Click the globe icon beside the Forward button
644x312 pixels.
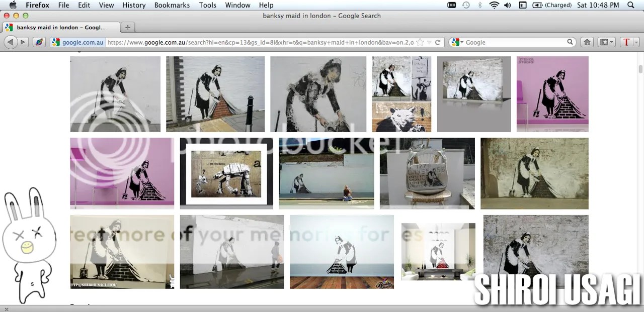pos(39,42)
